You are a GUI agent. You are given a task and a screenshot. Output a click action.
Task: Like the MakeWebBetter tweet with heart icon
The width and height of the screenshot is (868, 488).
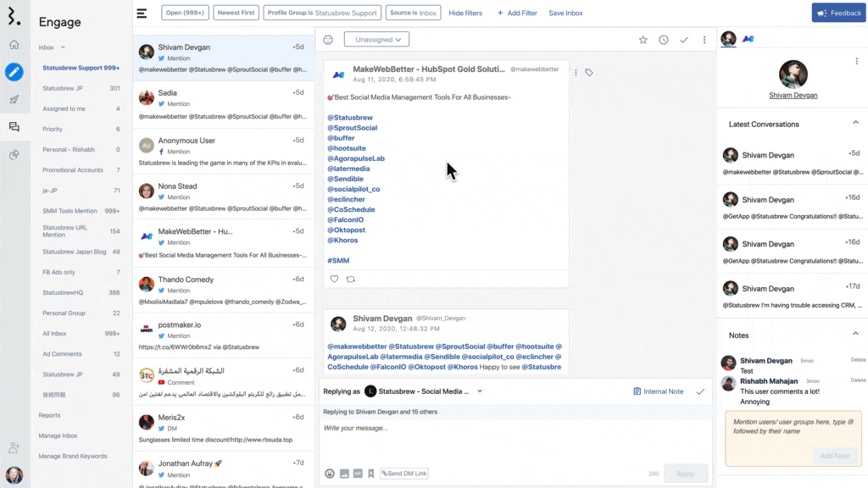point(334,279)
